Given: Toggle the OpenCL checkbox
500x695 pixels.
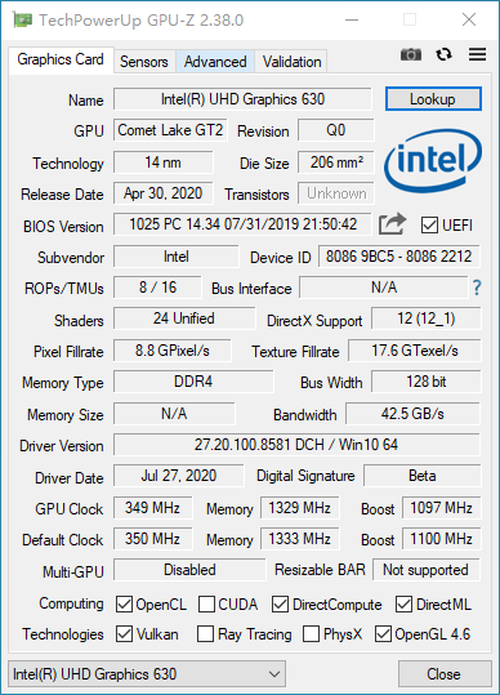Looking at the screenshot, I should click(124, 604).
